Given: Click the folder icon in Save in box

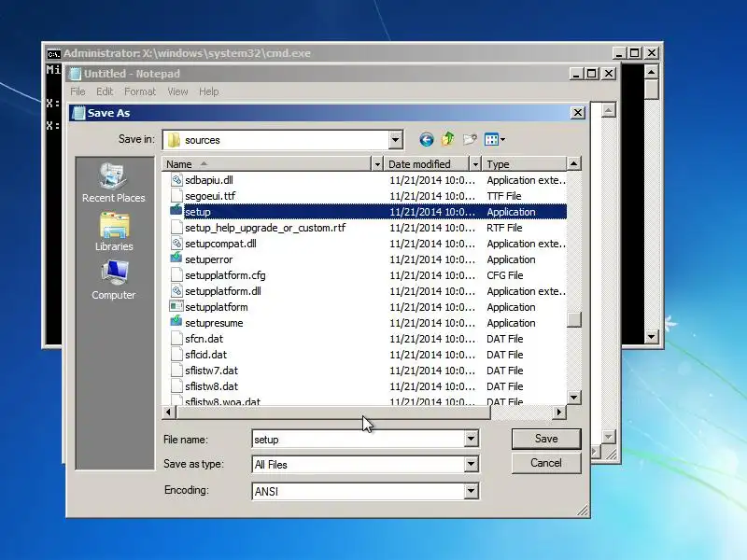Looking at the screenshot, I should tap(174, 140).
